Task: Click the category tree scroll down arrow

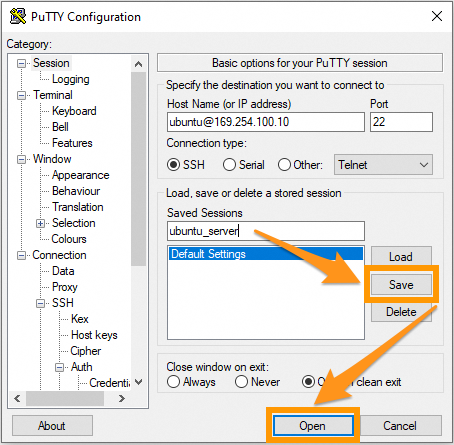Action: pyautogui.click(x=139, y=382)
